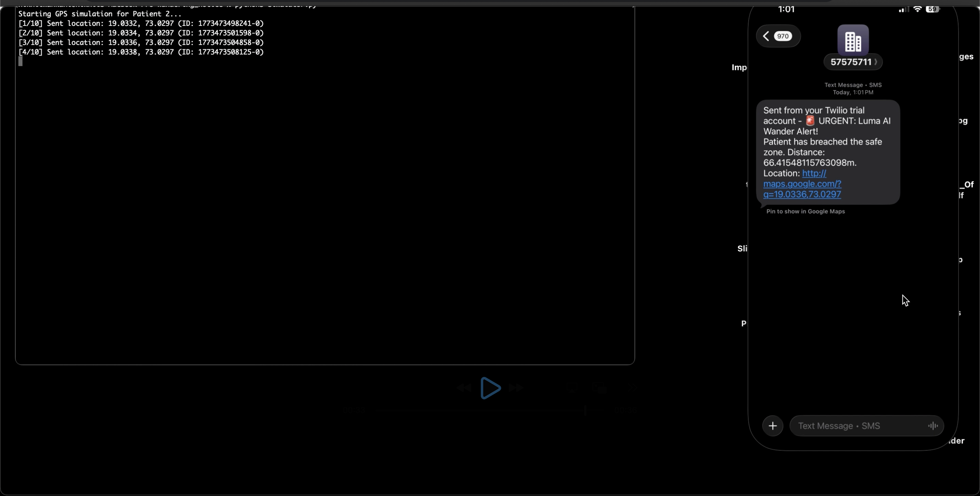The height and width of the screenshot is (496, 980).
Task: Expand the double-chevron more options in player
Action: pyautogui.click(x=632, y=387)
